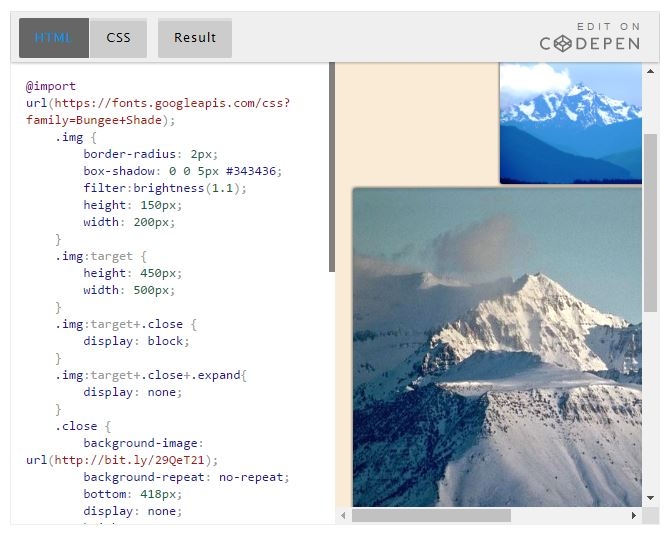Click the left arrow of the horizontal scrollbar
The image size is (672, 543).
(x=344, y=516)
